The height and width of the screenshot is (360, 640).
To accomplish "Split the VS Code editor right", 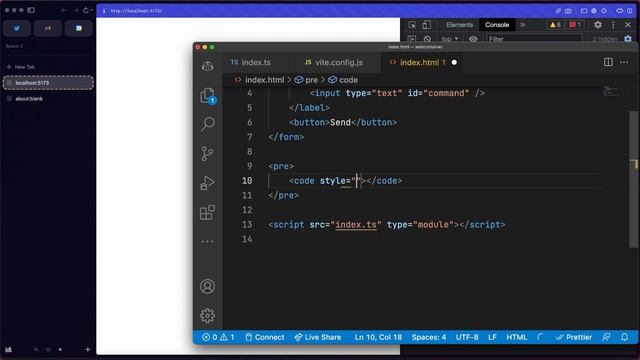I will 608,62.
